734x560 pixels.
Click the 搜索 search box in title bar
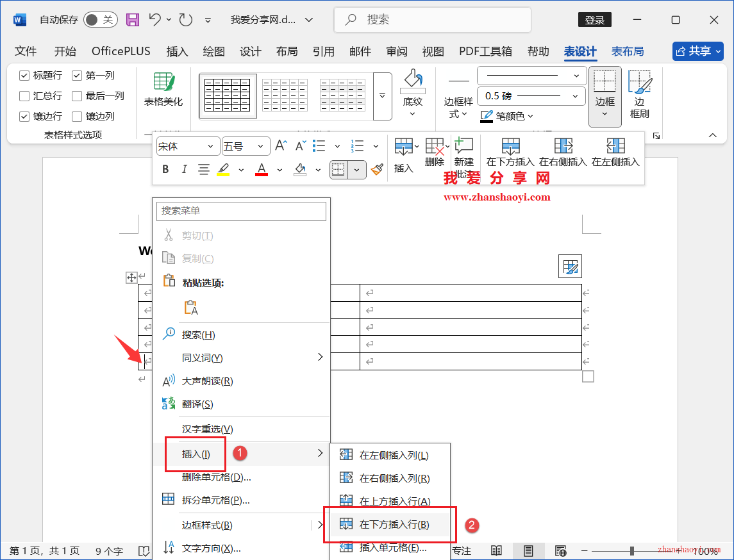point(433,20)
